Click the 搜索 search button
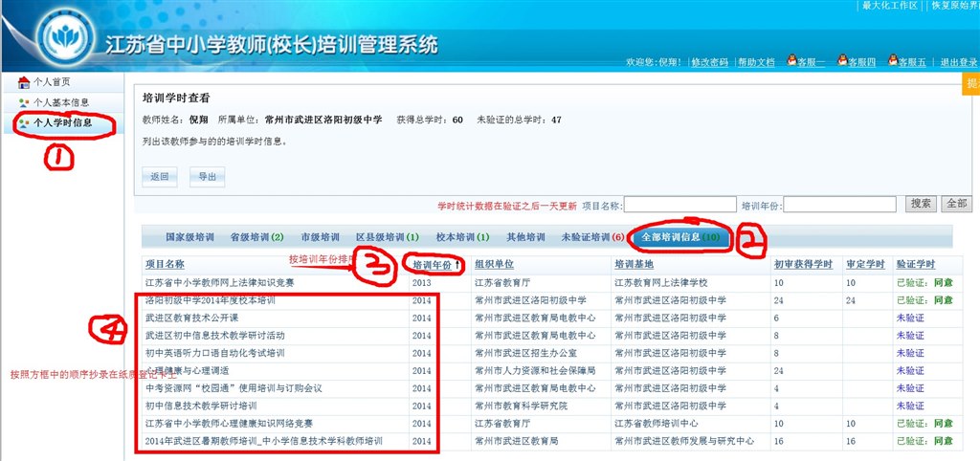 (921, 204)
